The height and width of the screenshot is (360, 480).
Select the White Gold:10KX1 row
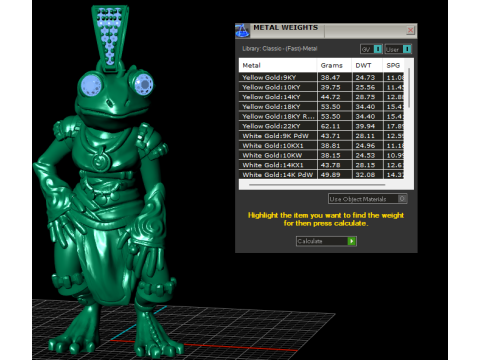click(321, 145)
